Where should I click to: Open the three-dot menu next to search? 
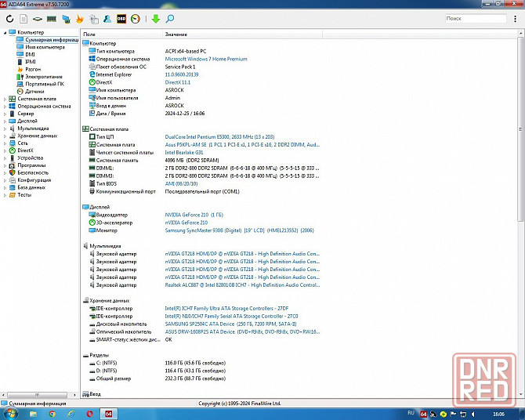[x=515, y=19]
